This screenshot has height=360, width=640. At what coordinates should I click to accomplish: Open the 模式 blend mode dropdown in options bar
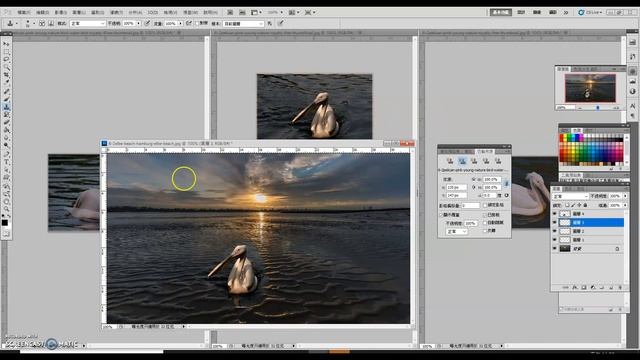(x=87, y=24)
